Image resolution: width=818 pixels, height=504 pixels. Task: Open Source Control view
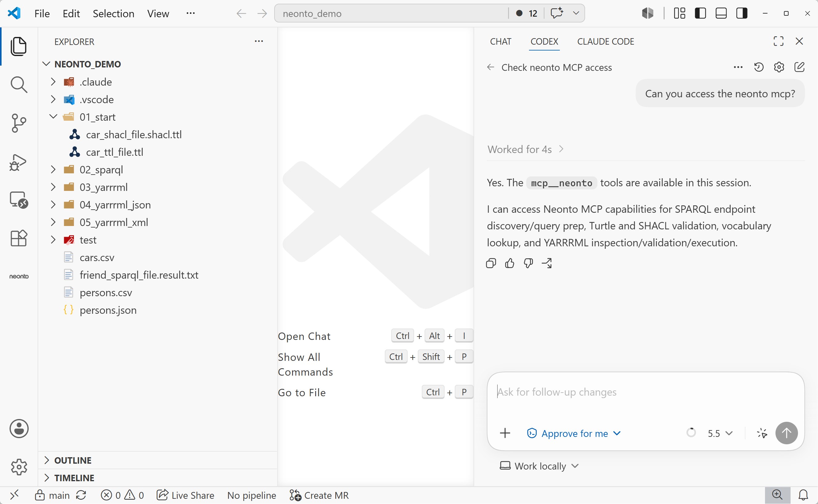[x=19, y=123]
